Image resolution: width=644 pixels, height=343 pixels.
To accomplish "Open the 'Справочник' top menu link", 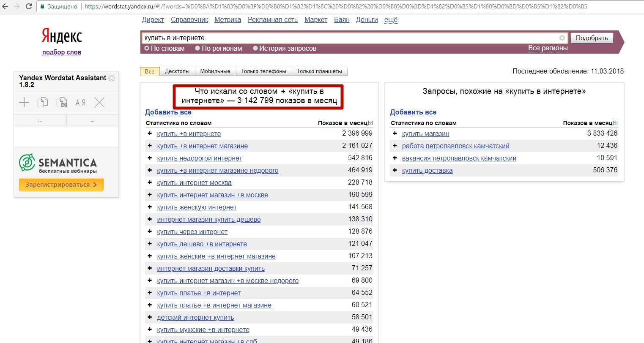I will [189, 20].
